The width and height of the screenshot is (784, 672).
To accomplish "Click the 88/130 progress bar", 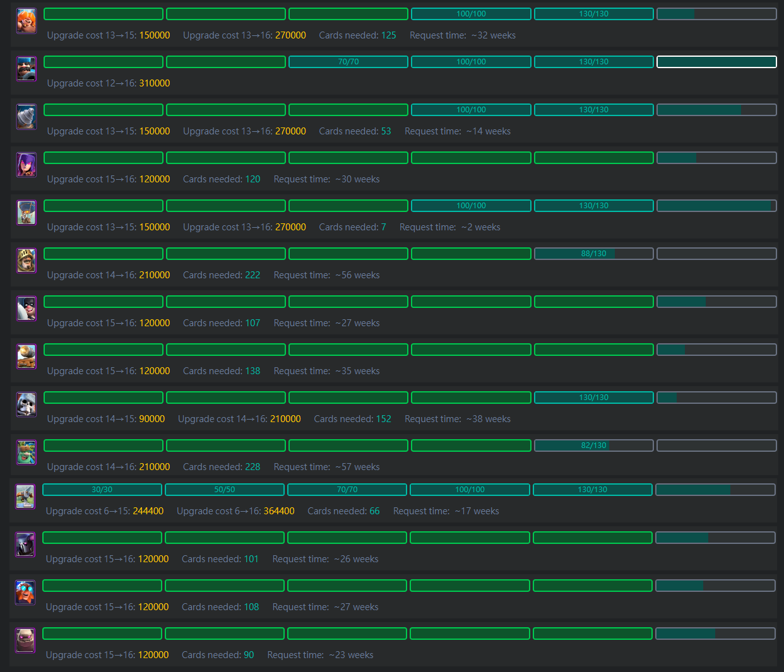I will click(x=593, y=254).
